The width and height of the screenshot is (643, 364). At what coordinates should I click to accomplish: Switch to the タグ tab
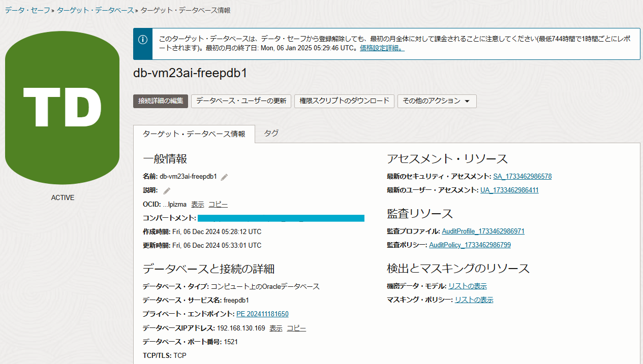[271, 133]
